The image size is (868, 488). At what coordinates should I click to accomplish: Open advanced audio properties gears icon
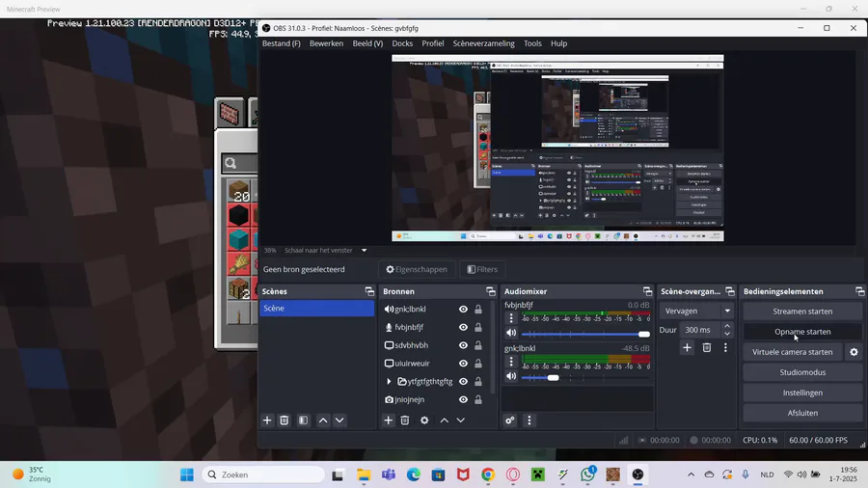510,420
